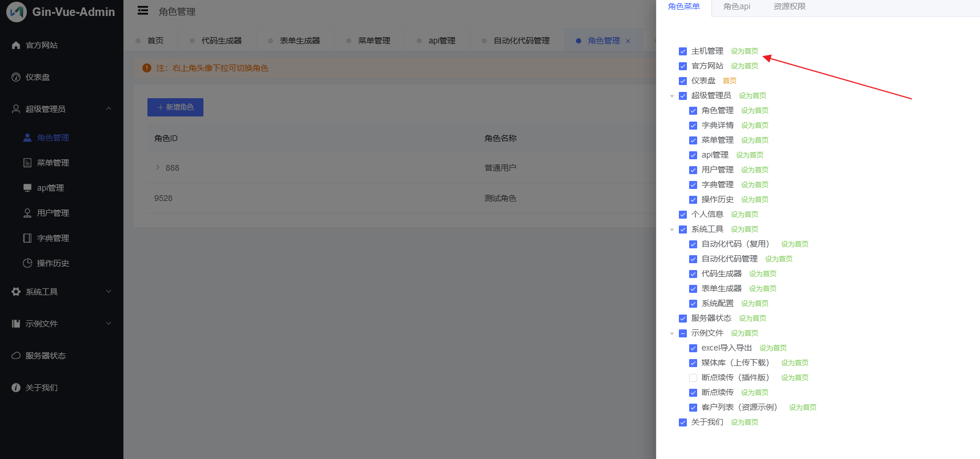This screenshot has height=459, width=980.
Task: Uncheck the 主机管理 checkbox
Action: [683, 51]
